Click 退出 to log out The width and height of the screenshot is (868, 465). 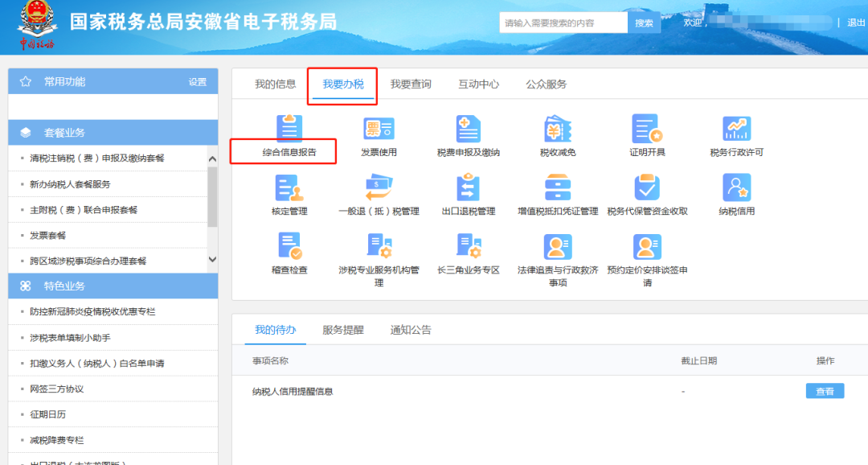858,22
